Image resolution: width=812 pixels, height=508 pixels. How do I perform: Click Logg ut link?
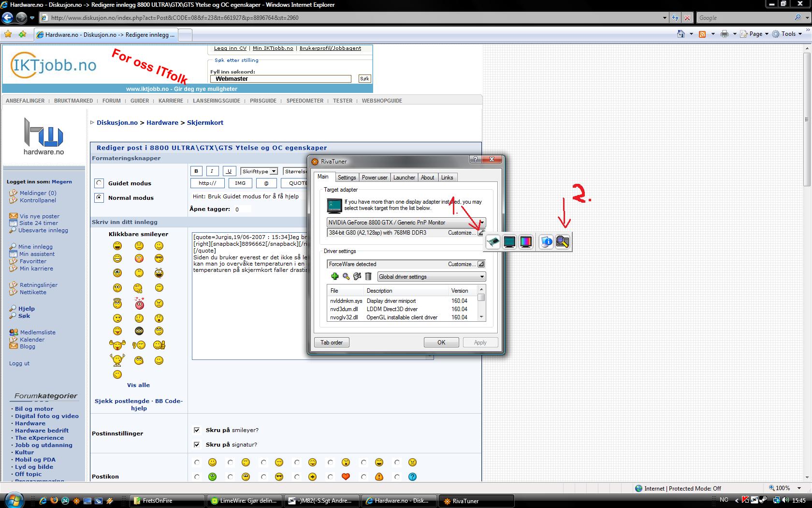[19, 363]
